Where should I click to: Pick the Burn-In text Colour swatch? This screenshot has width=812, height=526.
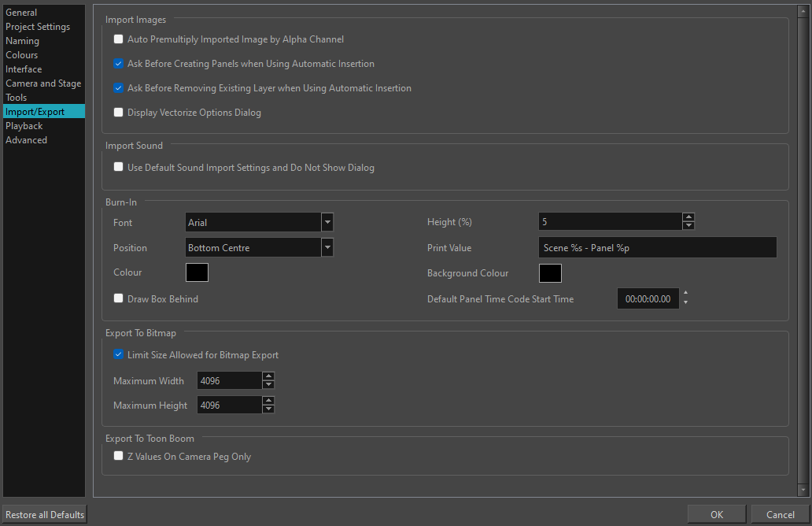tap(197, 272)
